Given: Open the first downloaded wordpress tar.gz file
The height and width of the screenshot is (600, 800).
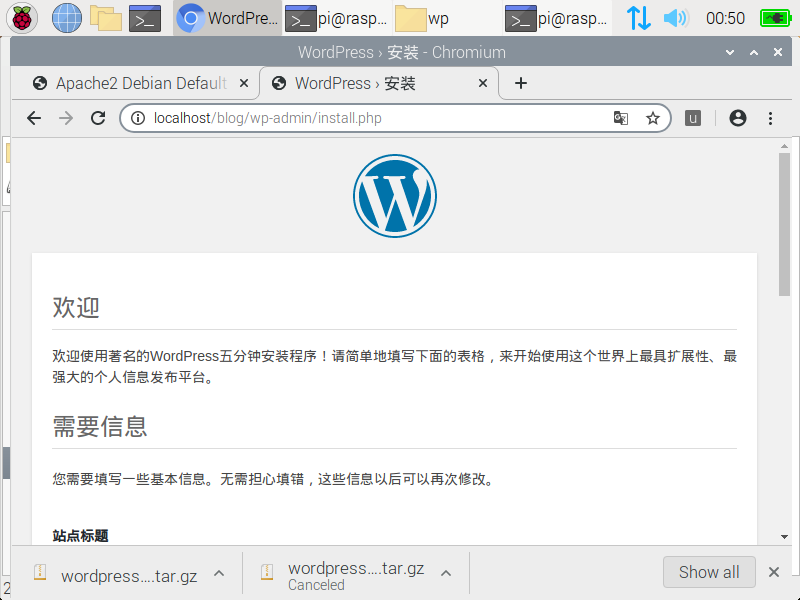Looking at the screenshot, I should click(x=128, y=575).
